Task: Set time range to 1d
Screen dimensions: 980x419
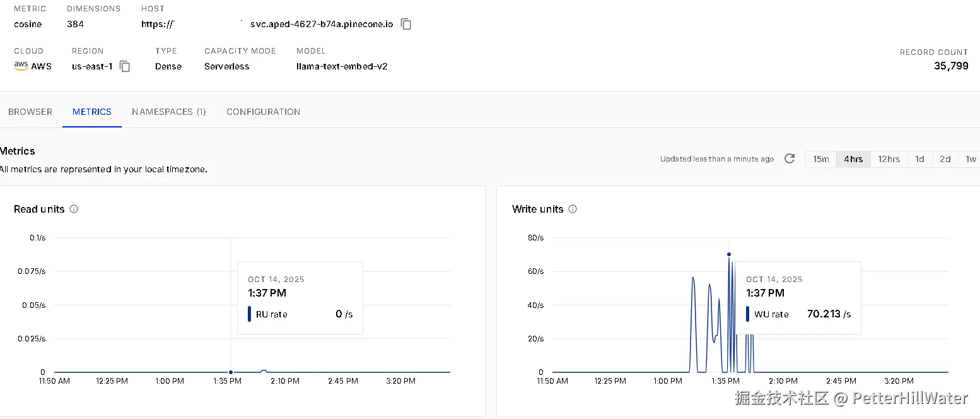Action: (920, 159)
